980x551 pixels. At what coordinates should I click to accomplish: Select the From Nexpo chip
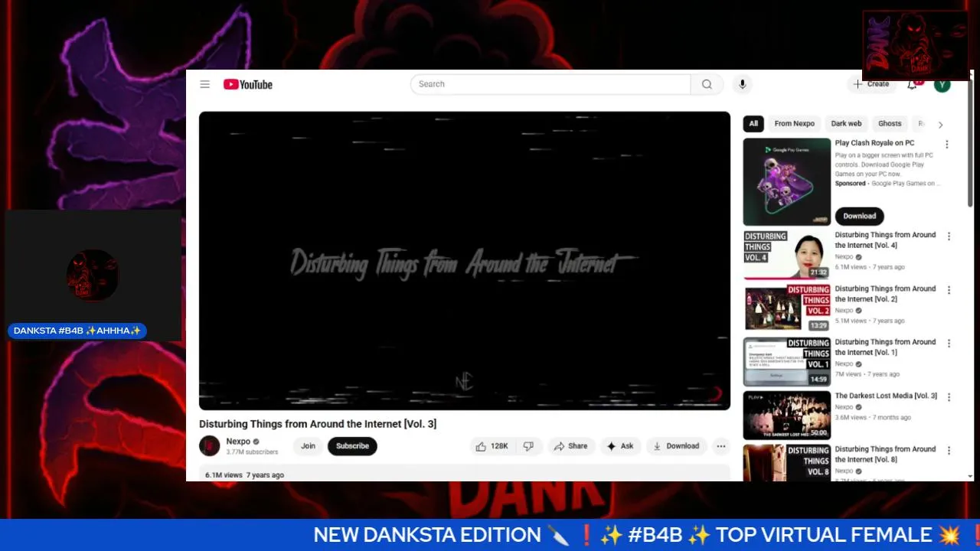tap(794, 124)
